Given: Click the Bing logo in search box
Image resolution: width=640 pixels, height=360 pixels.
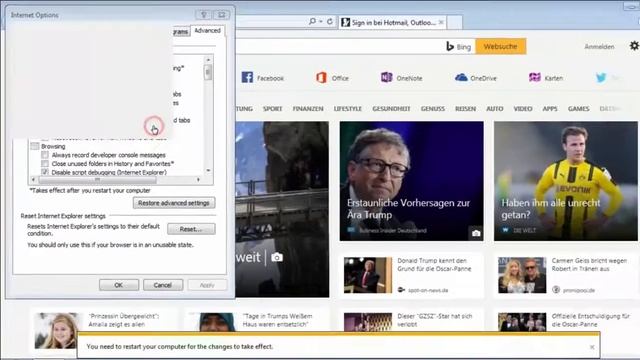Looking at the screenshot, I should click(458, 47).
